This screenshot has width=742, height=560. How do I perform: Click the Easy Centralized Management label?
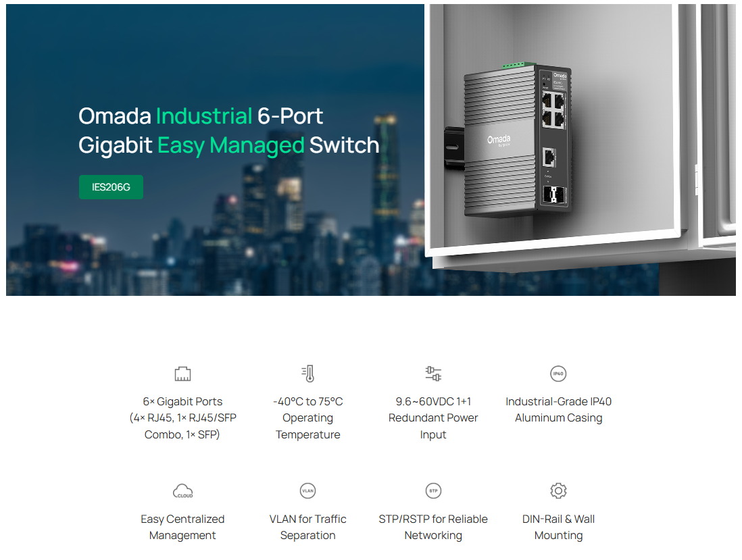click(182, 527)
